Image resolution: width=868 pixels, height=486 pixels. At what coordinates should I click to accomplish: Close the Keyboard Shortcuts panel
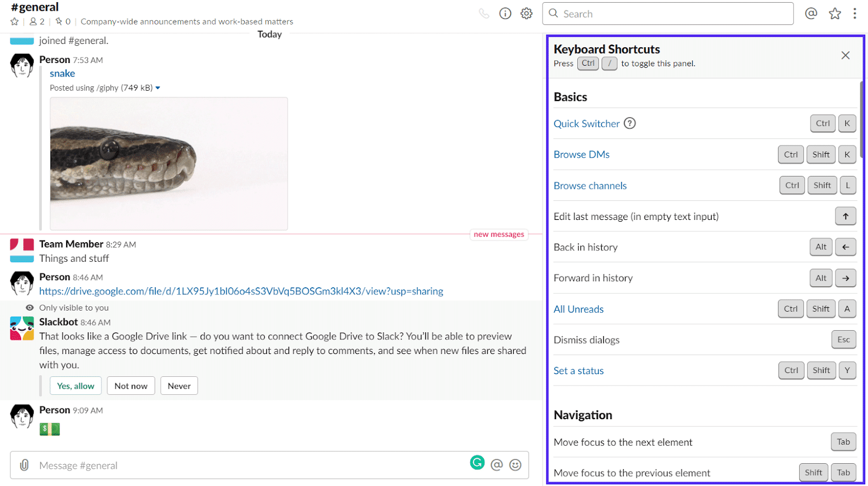845,55
